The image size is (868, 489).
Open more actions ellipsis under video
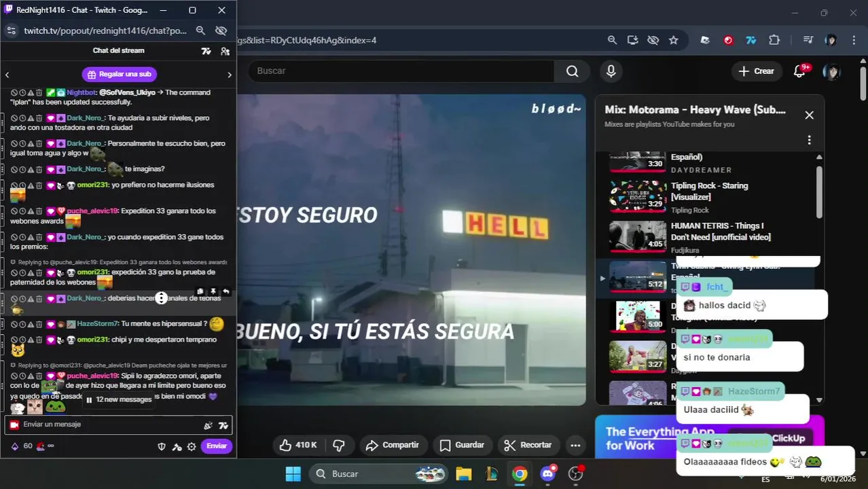click(575, 446)
